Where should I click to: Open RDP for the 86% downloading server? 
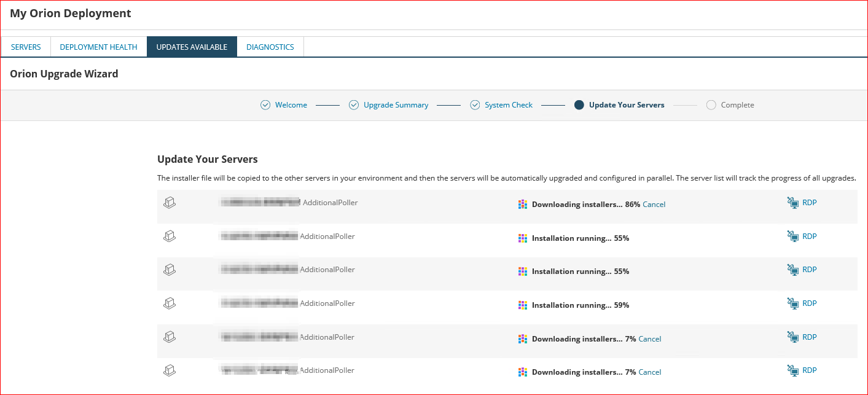pyautogui.click(x=810, y=203)
